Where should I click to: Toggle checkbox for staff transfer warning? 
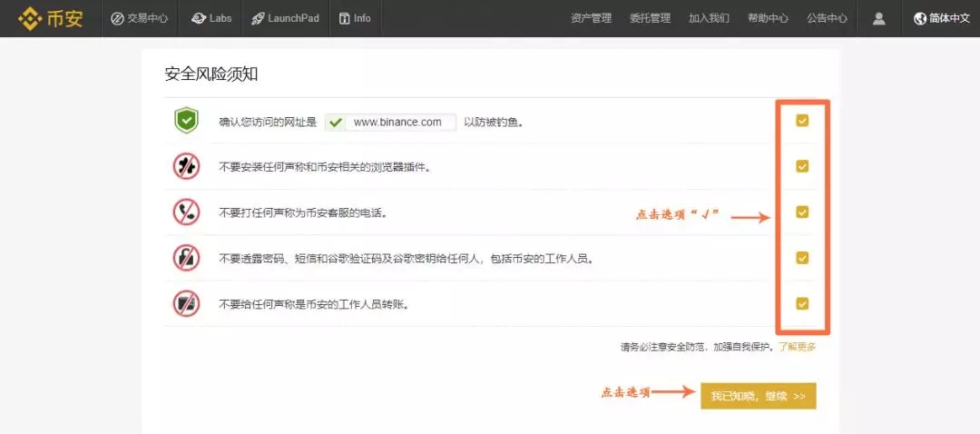802,303
